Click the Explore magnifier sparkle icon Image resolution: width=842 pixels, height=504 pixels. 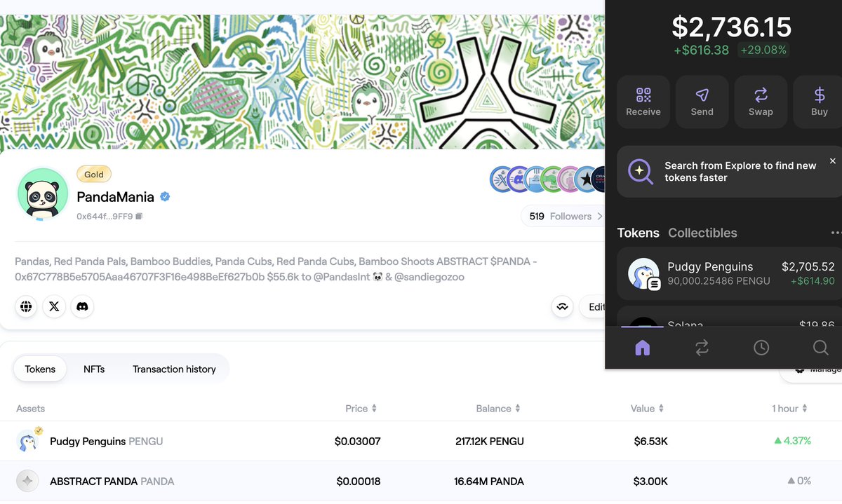point(640,172)
